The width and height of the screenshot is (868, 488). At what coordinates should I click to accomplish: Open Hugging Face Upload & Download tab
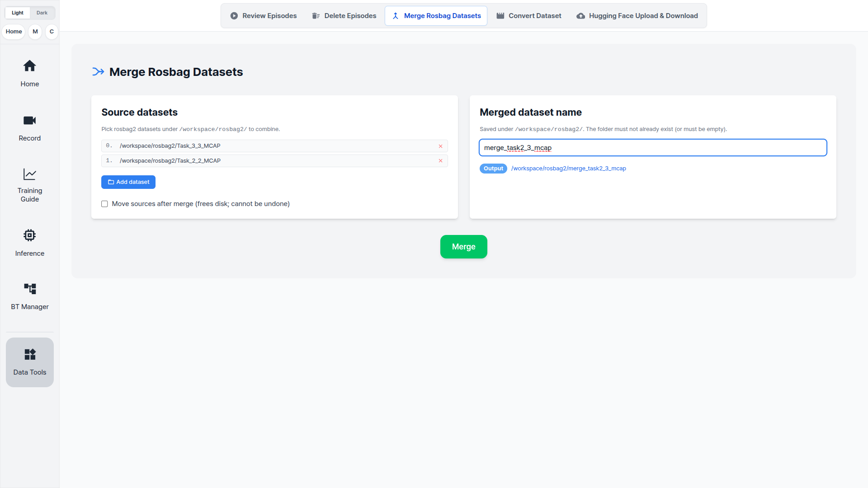tap(637, 16)
